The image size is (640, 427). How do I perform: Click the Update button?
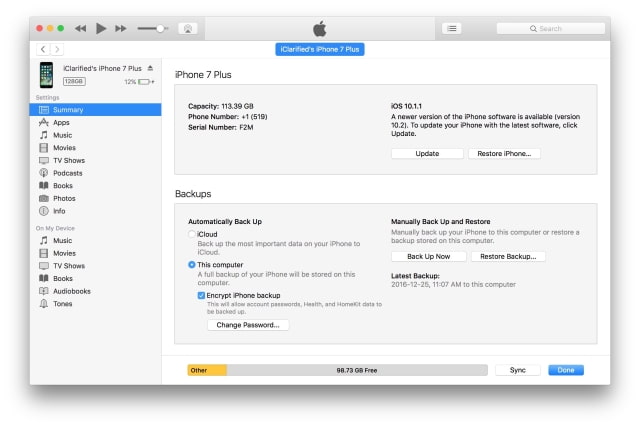tap(427, 153)
